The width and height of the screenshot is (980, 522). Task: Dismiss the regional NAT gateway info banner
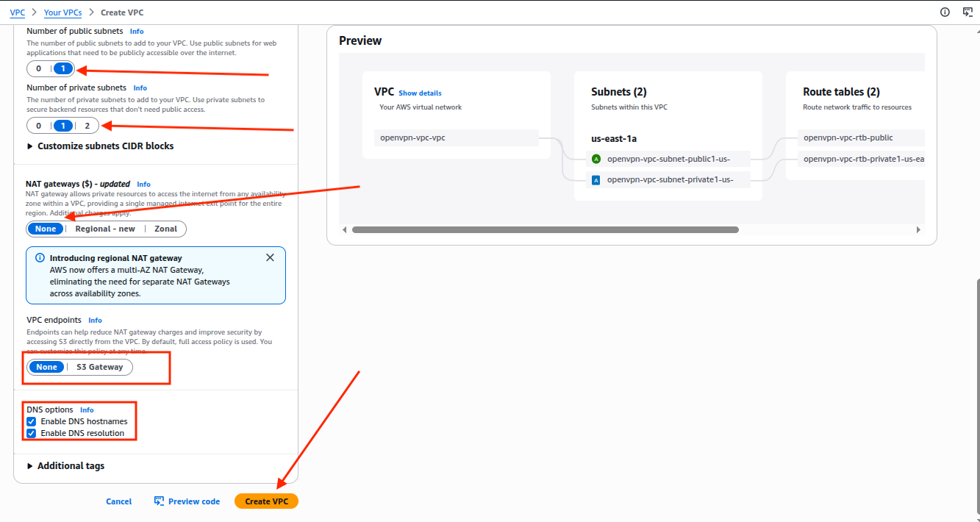point(270,258)
